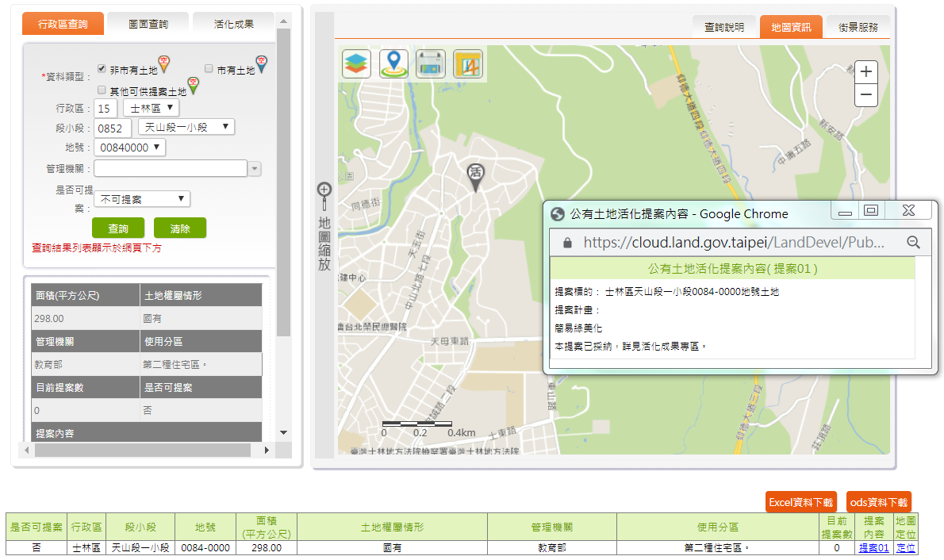Screen dimensions: 944x560
Task: Open the 不可提案 proposal status dropdown
Action: (x=143, y=198)
